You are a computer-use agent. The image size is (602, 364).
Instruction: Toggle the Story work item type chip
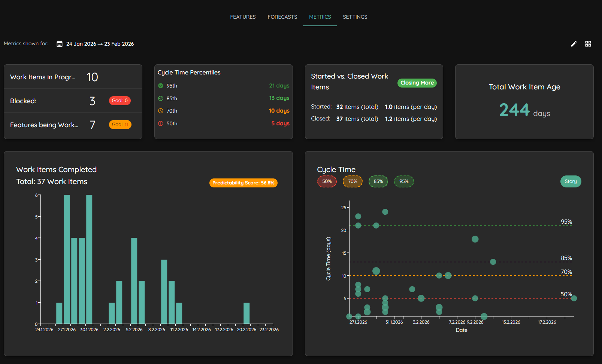coord(571,181)
